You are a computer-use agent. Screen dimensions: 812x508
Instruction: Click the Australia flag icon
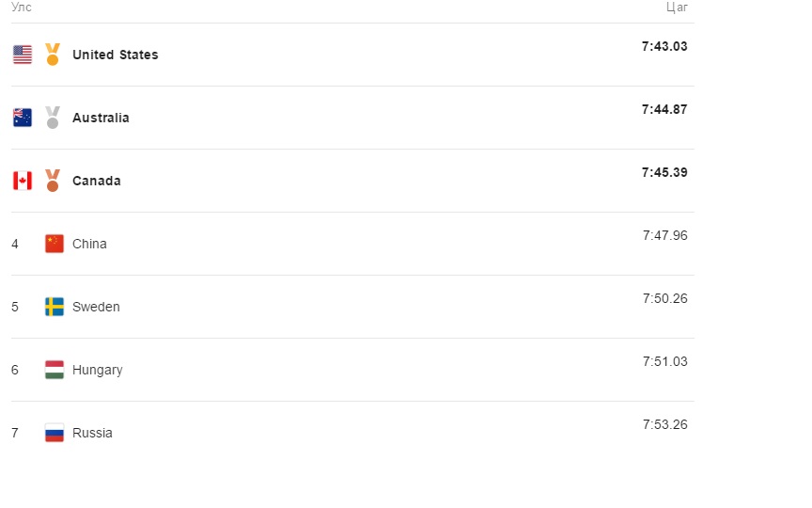click(23, 118)
